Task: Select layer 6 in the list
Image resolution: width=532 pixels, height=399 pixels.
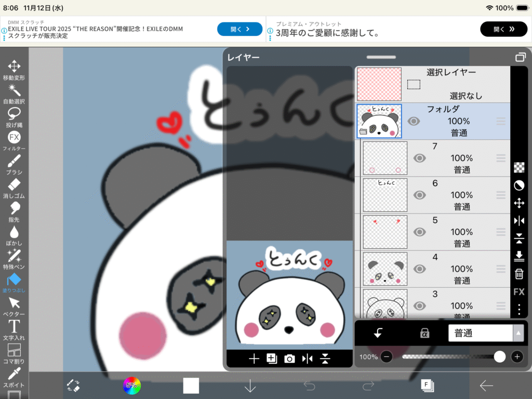Action: pos(457,195)
